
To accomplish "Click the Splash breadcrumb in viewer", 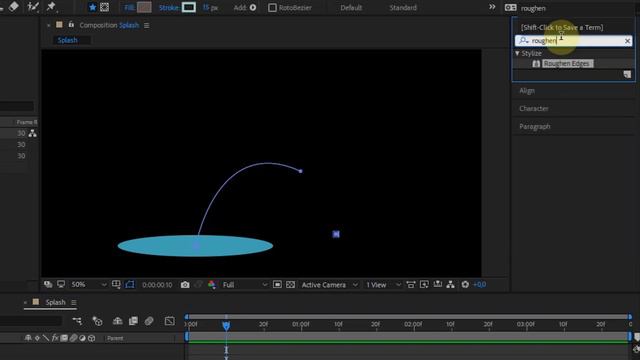I will pyautogui.click(x=67, y=40).
